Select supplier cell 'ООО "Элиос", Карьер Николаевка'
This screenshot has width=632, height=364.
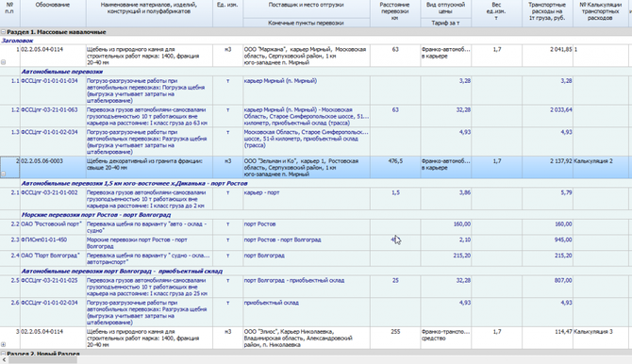pos(307,338)
